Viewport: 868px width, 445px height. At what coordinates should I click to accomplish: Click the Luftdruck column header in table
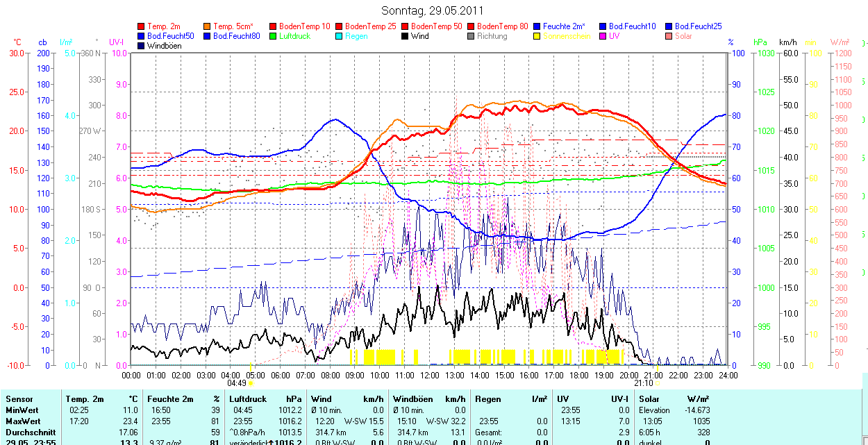(248, 399)
